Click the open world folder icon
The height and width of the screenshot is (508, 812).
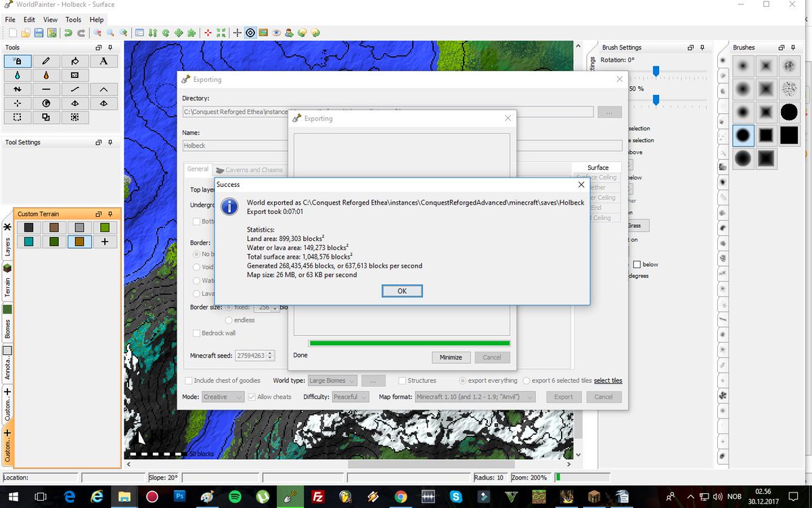tap(26, 33)
